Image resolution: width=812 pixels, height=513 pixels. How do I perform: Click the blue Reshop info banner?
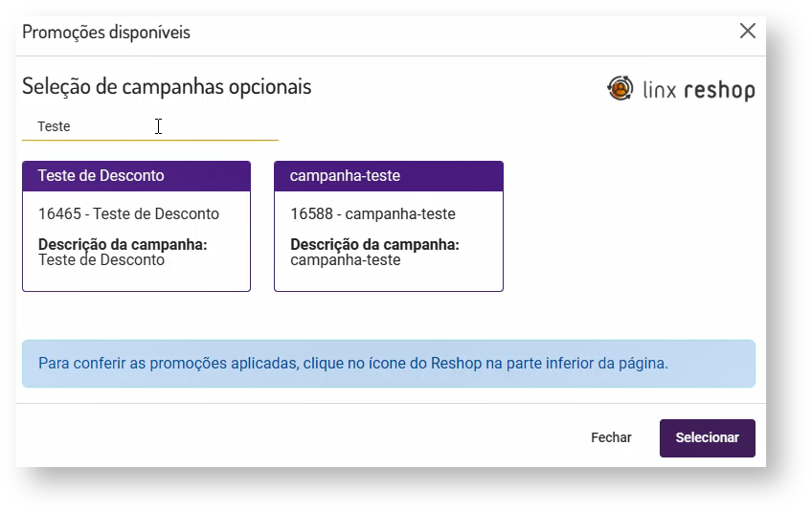388,364
